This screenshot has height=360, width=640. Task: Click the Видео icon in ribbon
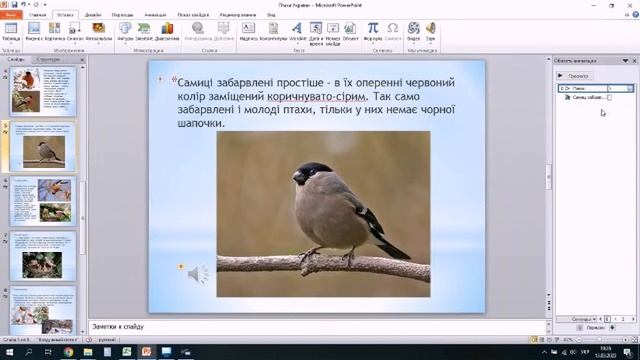click(x=413, y=29)
